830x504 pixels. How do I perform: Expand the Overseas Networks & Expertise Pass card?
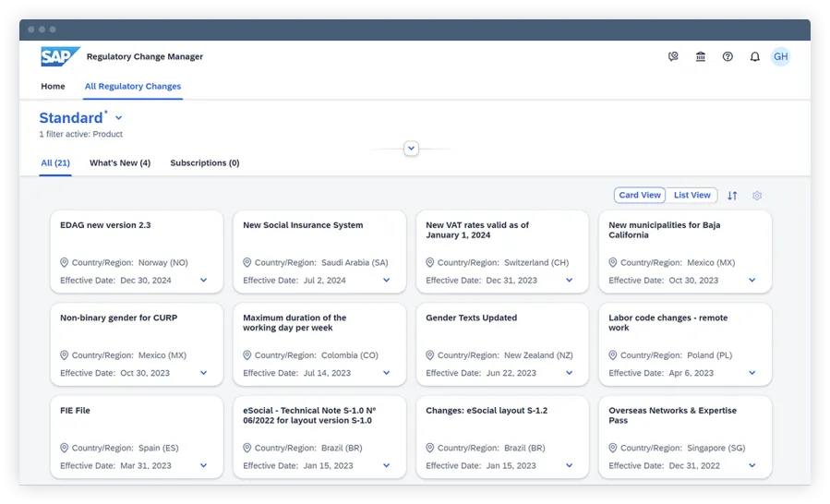tap(752, 466)
